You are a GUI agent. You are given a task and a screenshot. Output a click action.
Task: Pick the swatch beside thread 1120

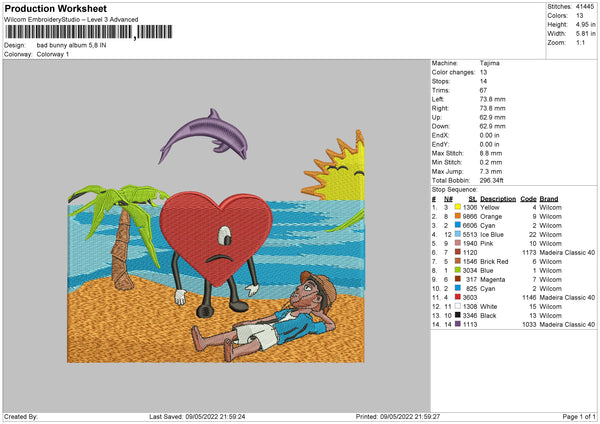(458, 252)
